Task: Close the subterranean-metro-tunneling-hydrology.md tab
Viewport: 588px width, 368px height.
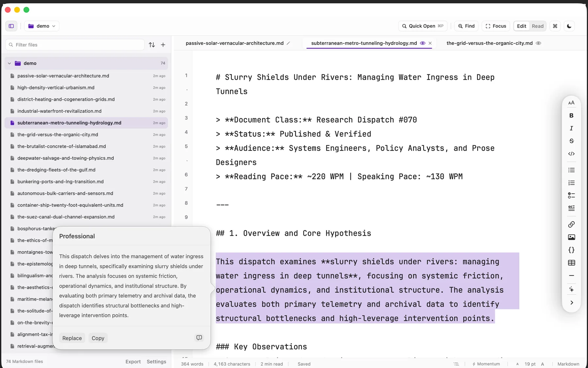Action: (430, 43)
